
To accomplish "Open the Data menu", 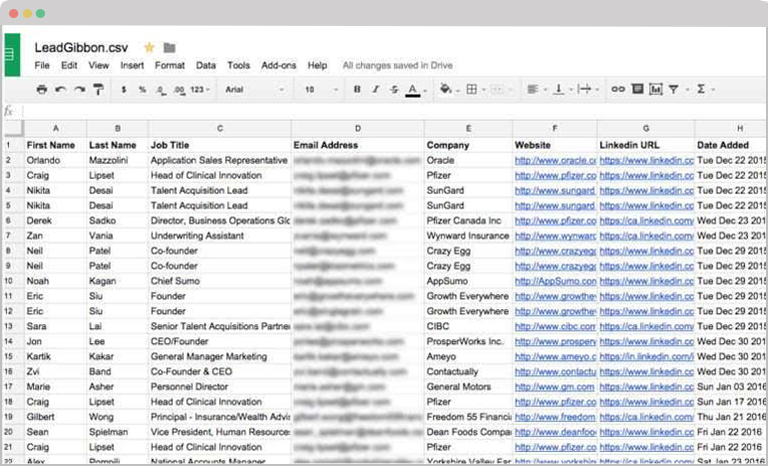I will point(206,65).
